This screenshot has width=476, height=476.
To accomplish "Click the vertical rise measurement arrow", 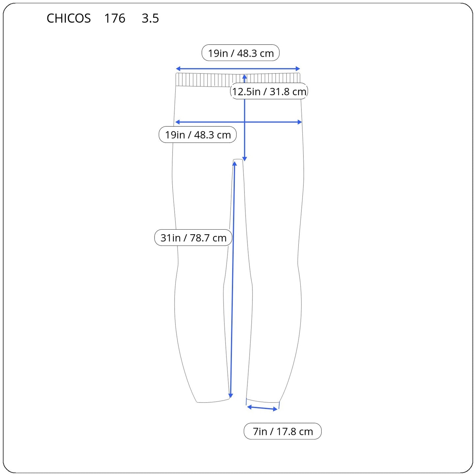I will click(244, 118).
